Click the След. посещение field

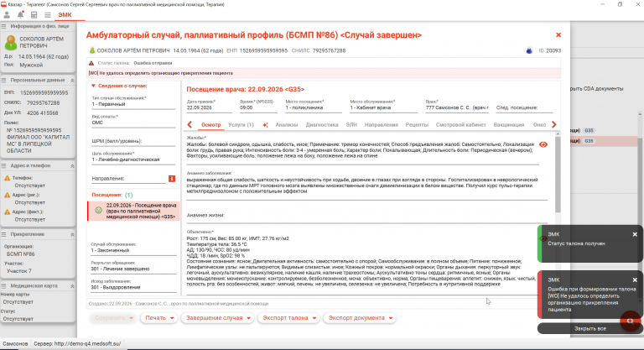[x=524, y=107]
